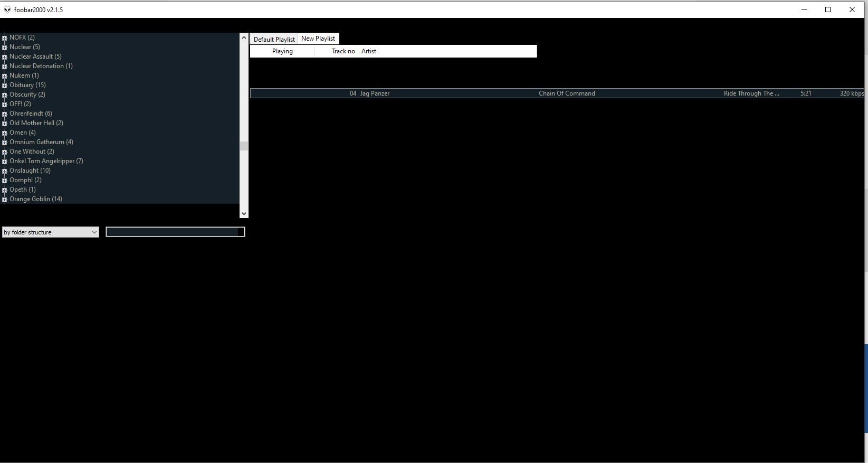Viewport: 868px width, 463px height.
Task: Select the Nukem (1) library entry
Action: pos(24,75)
